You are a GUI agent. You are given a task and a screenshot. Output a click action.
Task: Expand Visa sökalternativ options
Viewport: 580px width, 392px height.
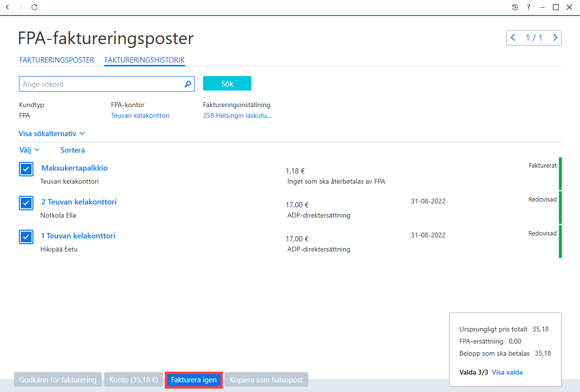(x=52, y=134)
